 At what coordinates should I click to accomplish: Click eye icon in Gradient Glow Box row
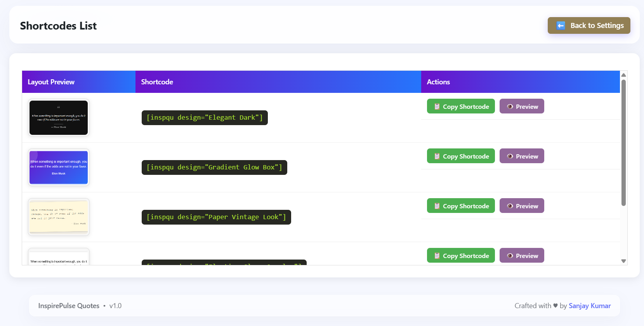510,156
